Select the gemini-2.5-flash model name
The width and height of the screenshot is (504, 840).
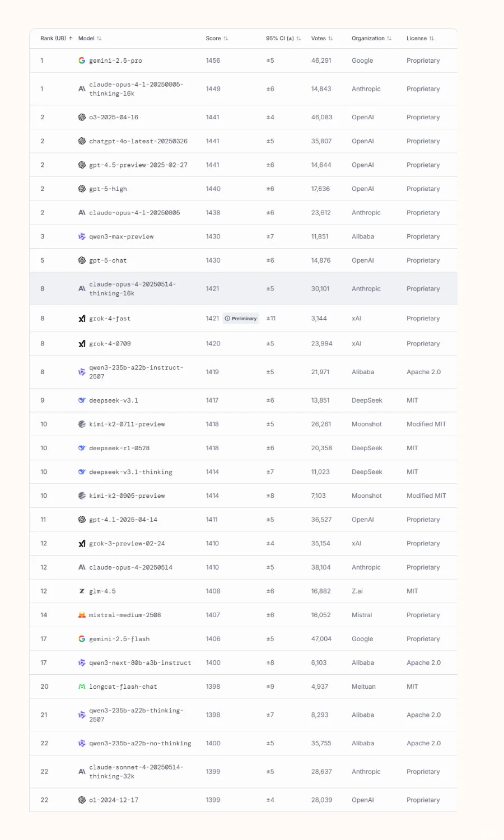pyautogui.click(x=119, y=639)
